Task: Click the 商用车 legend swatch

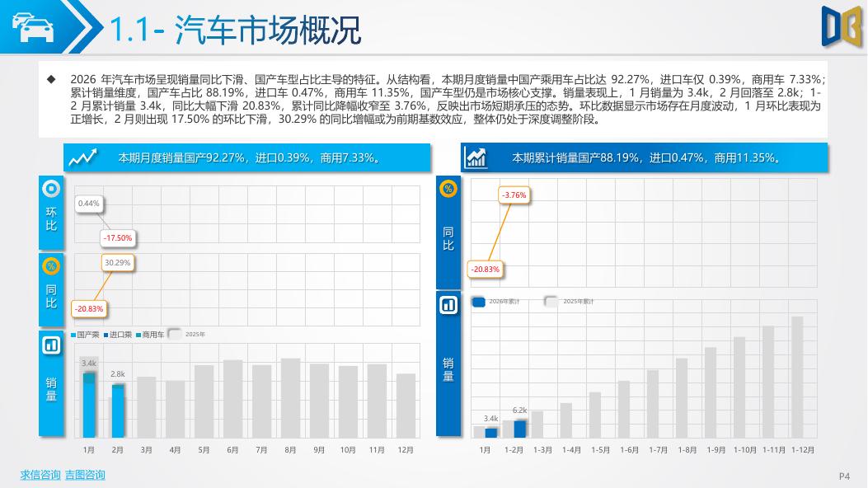Action: pyautogui.click(x=138, y=335)
